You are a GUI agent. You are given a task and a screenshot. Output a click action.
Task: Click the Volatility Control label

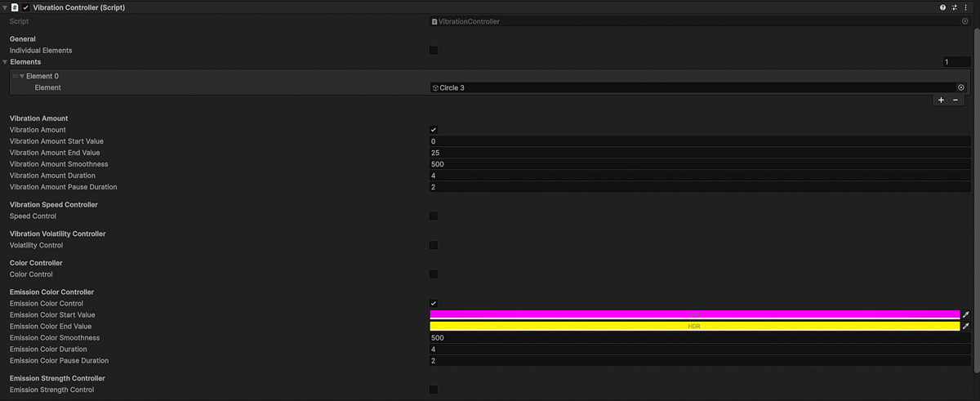(36, 245)
